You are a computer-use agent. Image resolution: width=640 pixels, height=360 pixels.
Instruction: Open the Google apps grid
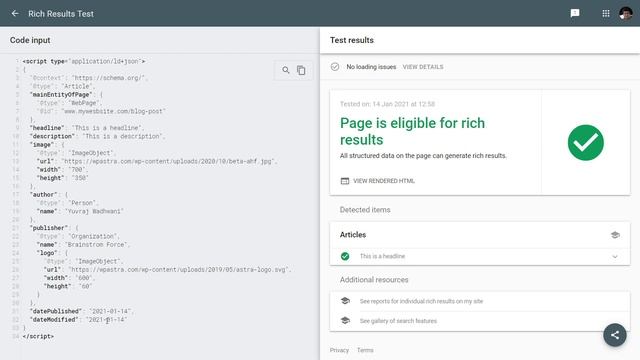tap(606, 13)
